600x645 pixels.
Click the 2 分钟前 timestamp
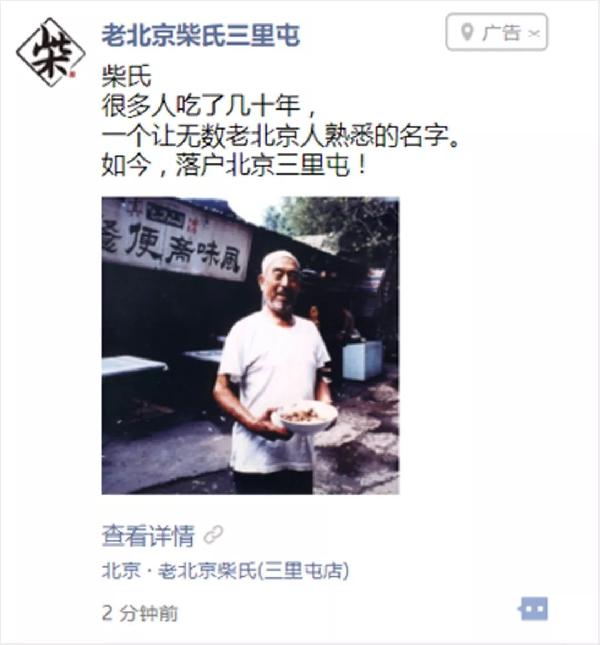point(140,613)
